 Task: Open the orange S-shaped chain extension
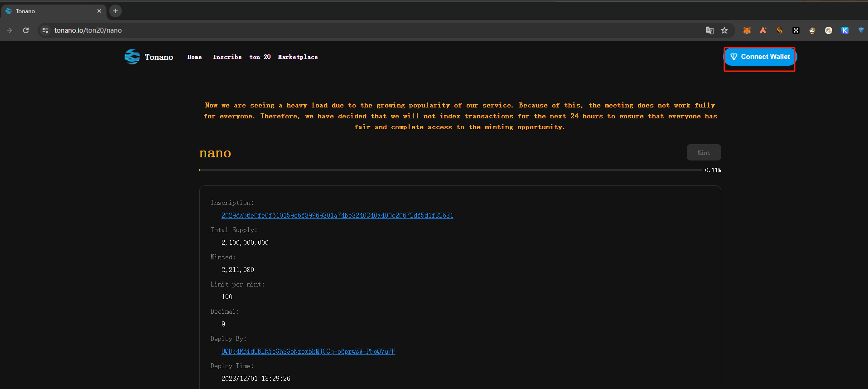[780, 30]
